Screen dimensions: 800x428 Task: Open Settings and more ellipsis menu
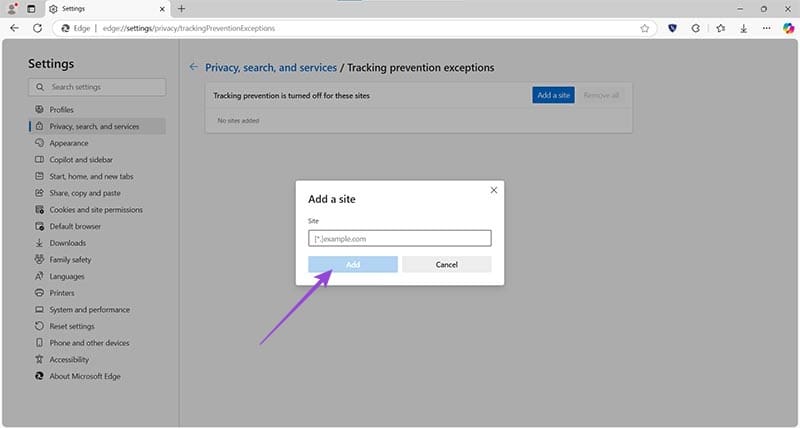click(766, 29)
